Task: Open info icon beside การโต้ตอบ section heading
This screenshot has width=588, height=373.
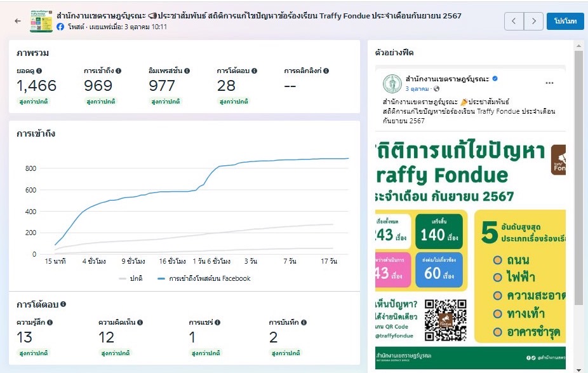Action: pyautogui.click(x=63, y=304)
